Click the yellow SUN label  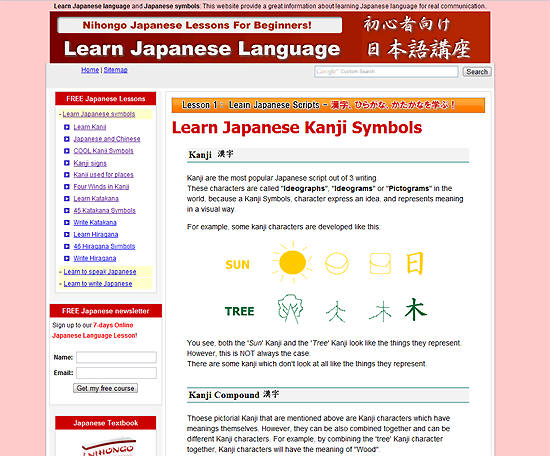[x=237, y=264]
